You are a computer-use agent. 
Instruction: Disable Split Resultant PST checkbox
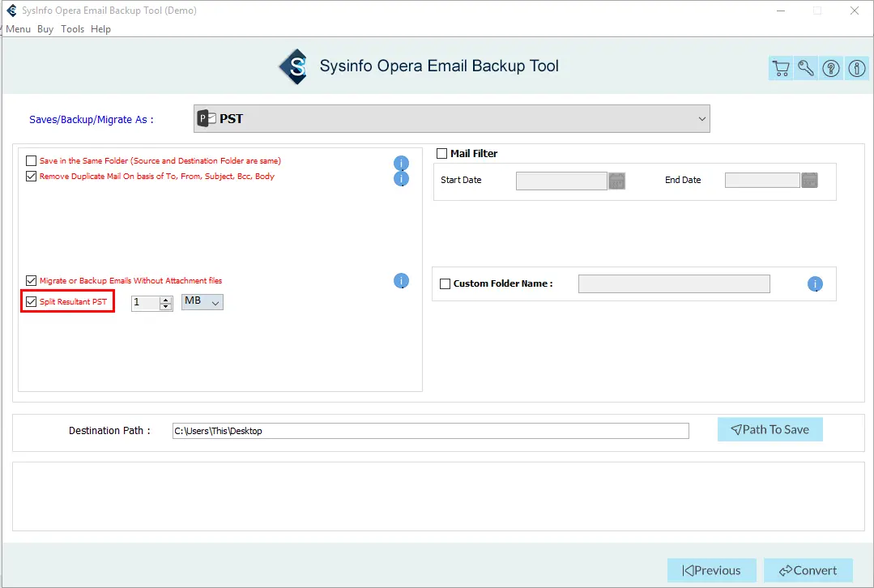point(32,302)
